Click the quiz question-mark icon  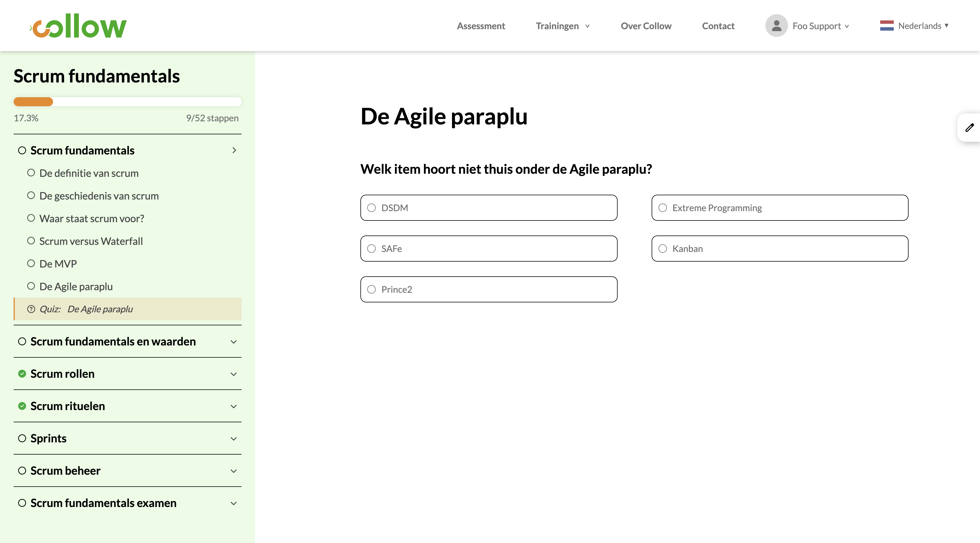click(x=31, y=309)
